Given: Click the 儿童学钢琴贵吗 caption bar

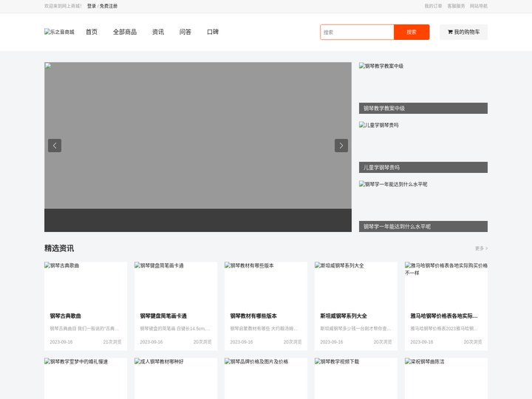Looking at the screenshot, I should pyautogui.click(x=423, y=167).
